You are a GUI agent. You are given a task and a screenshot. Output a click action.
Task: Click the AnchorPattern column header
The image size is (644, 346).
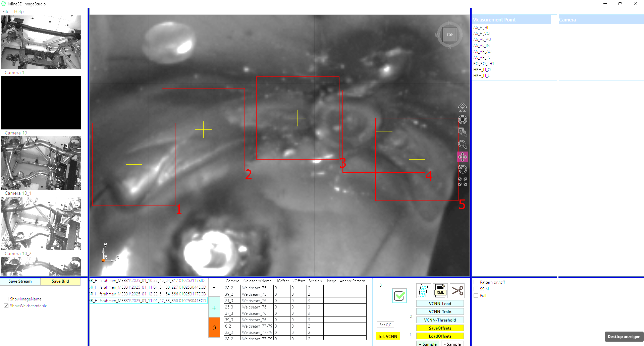352,281
